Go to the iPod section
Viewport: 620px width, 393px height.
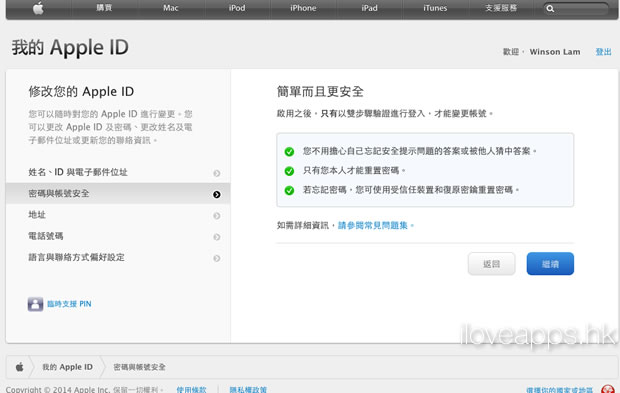coord(237,8)
